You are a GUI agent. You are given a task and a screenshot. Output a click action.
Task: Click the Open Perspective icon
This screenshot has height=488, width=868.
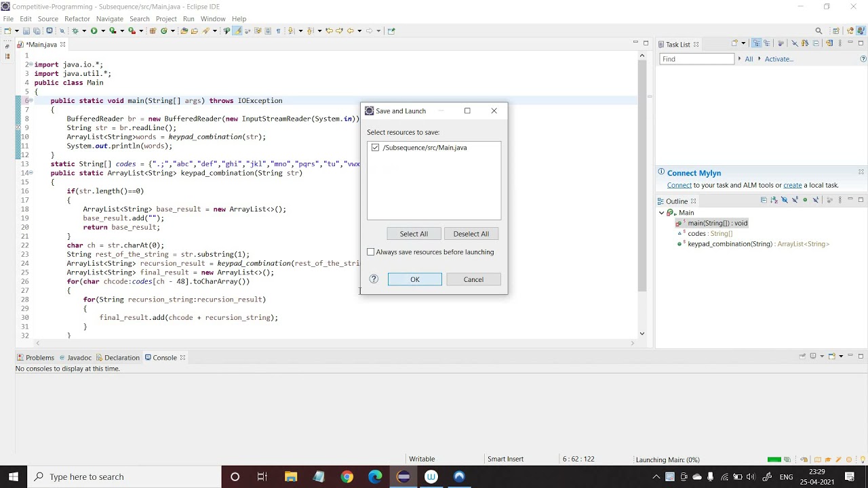pos(836,30)
